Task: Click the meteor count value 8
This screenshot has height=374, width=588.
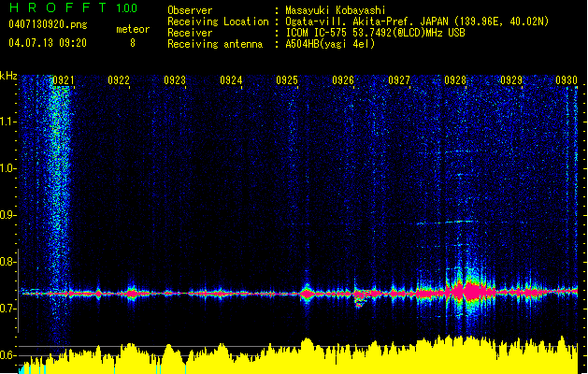Action: (133, 43)
